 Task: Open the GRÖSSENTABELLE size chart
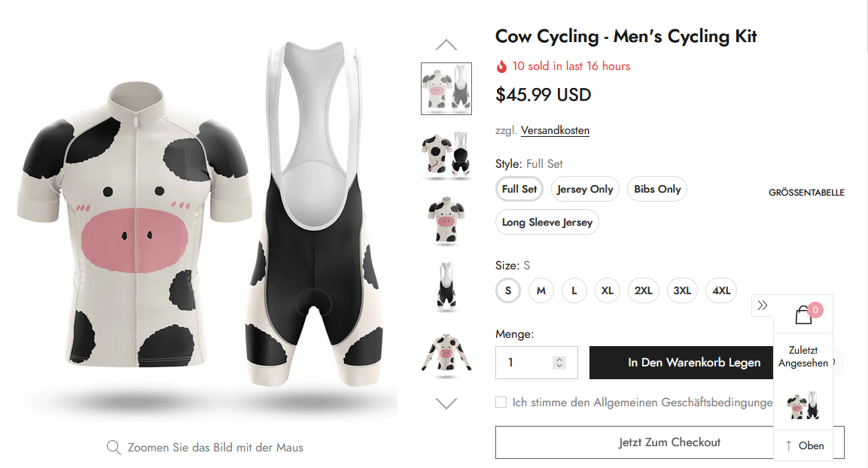coord(806,193)
